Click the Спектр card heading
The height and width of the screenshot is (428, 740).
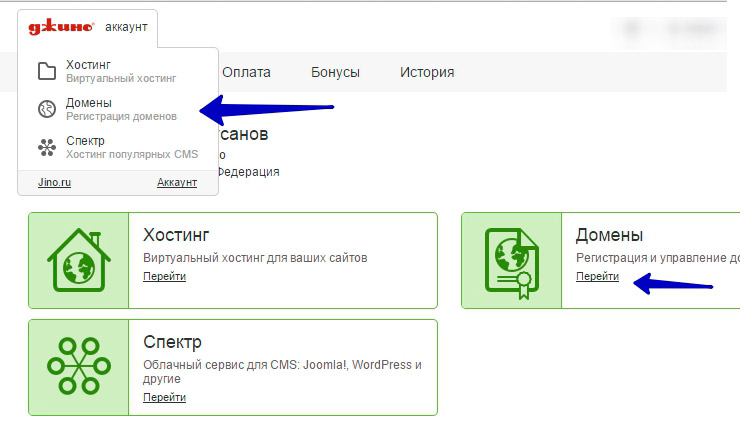click(x=172, y=342)
